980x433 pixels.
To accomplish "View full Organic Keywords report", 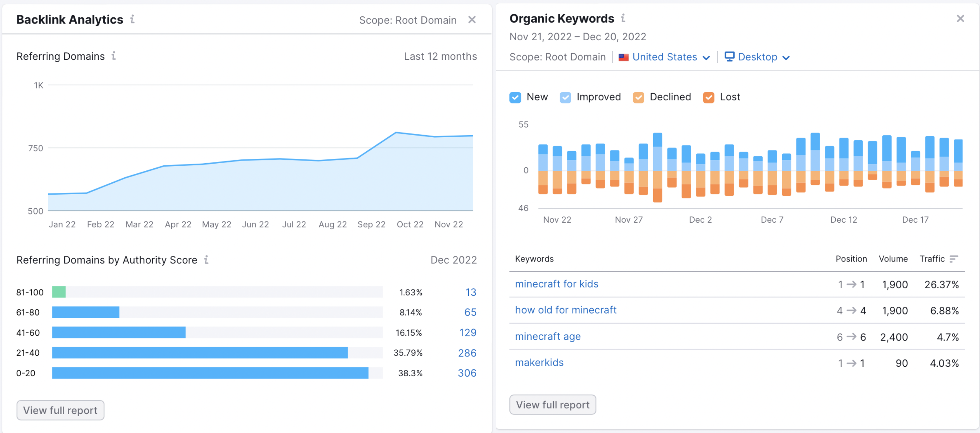I will point(552,404).
